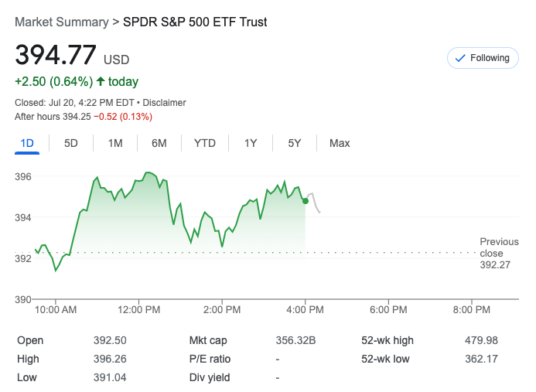Show the 1M chart range

click(x=115, y=143)
